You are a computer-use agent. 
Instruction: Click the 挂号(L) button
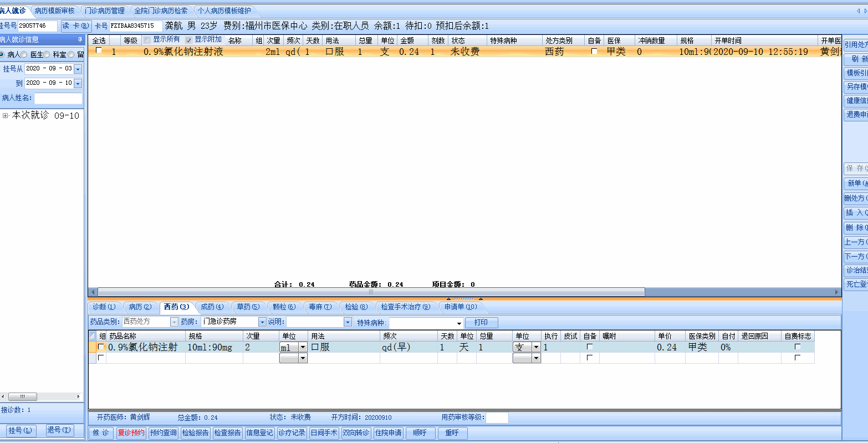coord(21,430)
